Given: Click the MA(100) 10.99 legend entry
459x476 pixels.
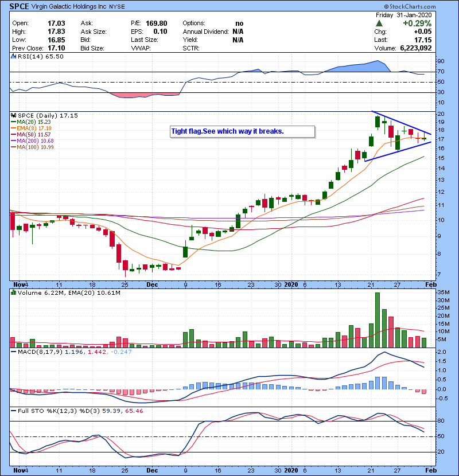Looking at the screenshot, I should click(32, 147).
